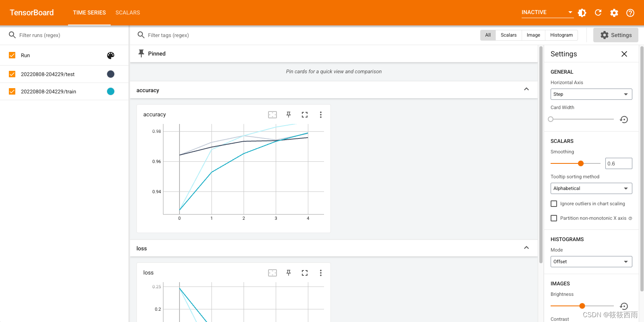
Task: Click the help icon beside Partition X axis
Action: pyautogui.click(x=630, y=219)
